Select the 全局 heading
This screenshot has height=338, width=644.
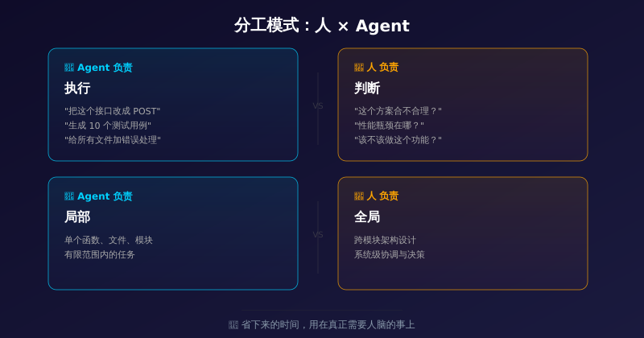pyautogui.click(x=367, y=217)
